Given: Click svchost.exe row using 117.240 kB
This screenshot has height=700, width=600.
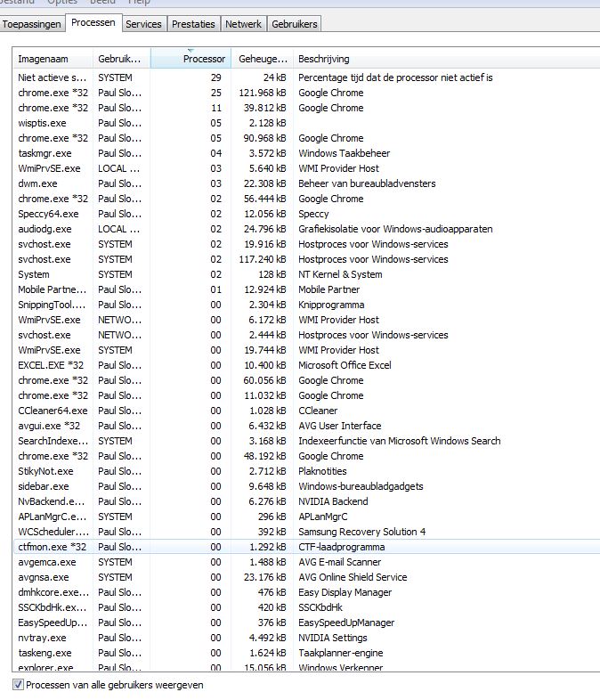Looking at the screenshot, I should coord(306,259).
